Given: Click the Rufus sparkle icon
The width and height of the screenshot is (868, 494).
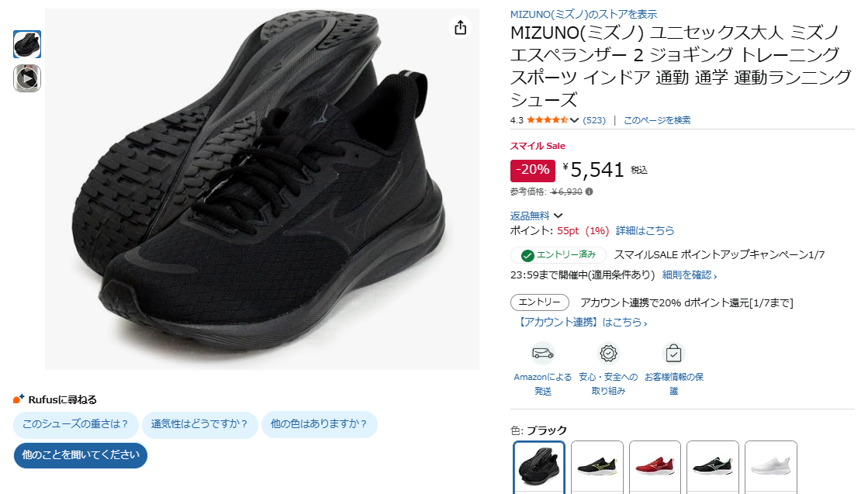Looking at the screenshot, I should click(x=19, y=399).
